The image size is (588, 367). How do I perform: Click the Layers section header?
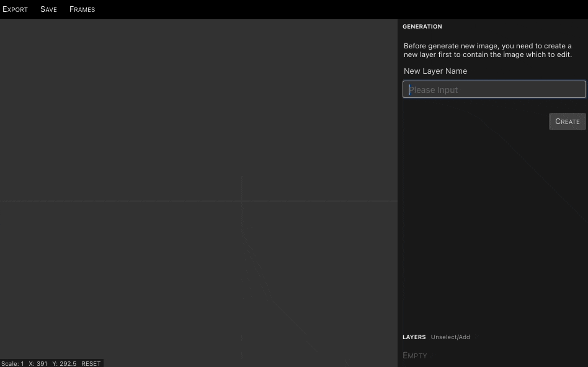[414, 337]
